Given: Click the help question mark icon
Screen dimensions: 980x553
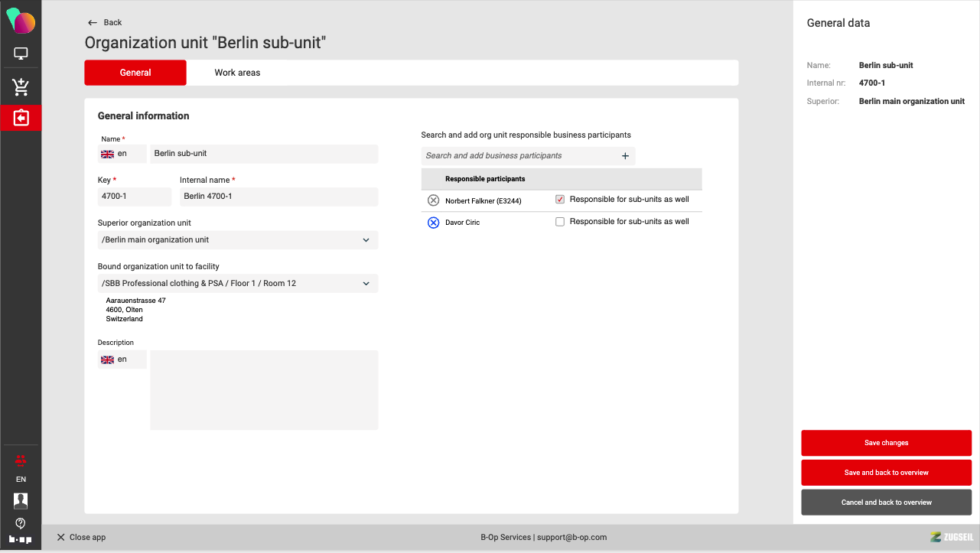Looking at the screenshot, I should (x=21, y=523).
